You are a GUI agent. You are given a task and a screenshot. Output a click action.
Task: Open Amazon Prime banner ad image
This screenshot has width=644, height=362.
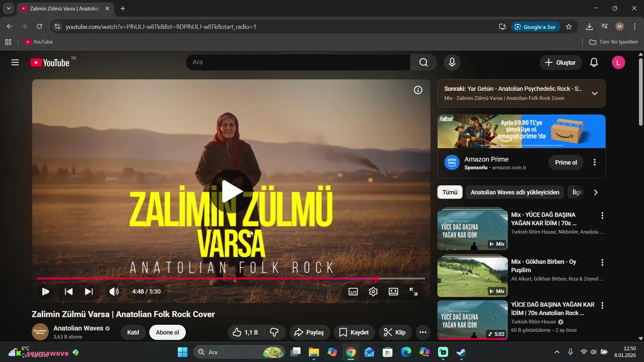(521, 131)
